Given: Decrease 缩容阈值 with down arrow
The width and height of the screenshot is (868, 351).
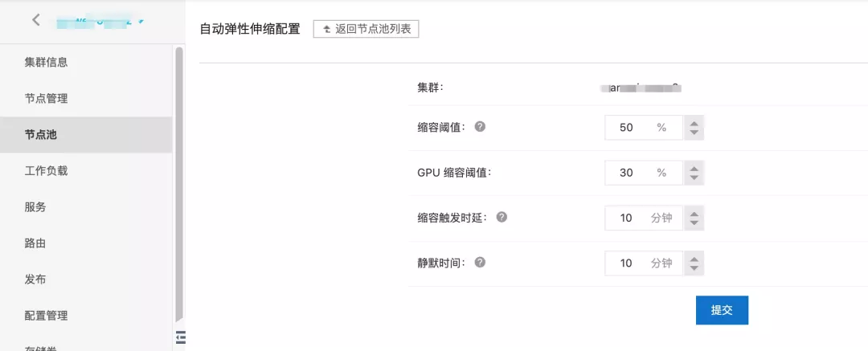Looking at the screenshot, I should coord(694,133).
